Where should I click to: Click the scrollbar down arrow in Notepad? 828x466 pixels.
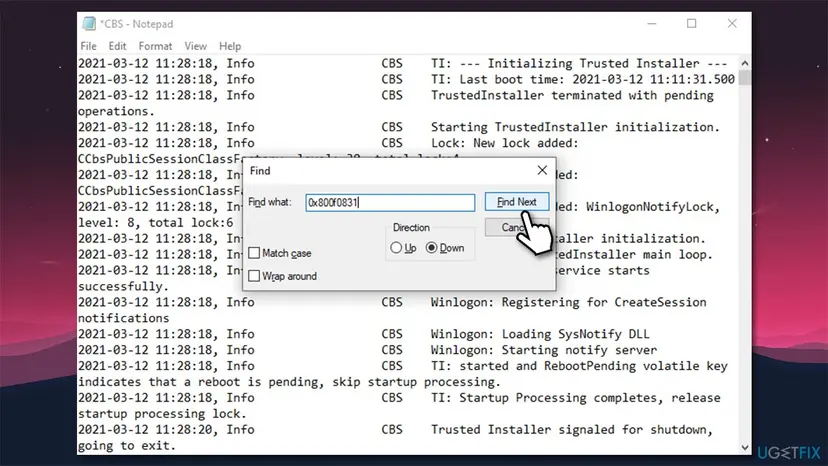pos(745,447)
